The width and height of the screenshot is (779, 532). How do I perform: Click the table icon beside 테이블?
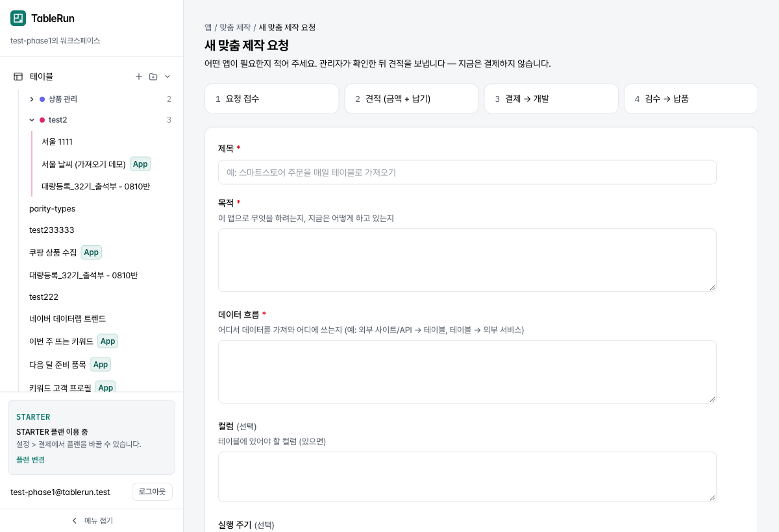tap(18, 77)
